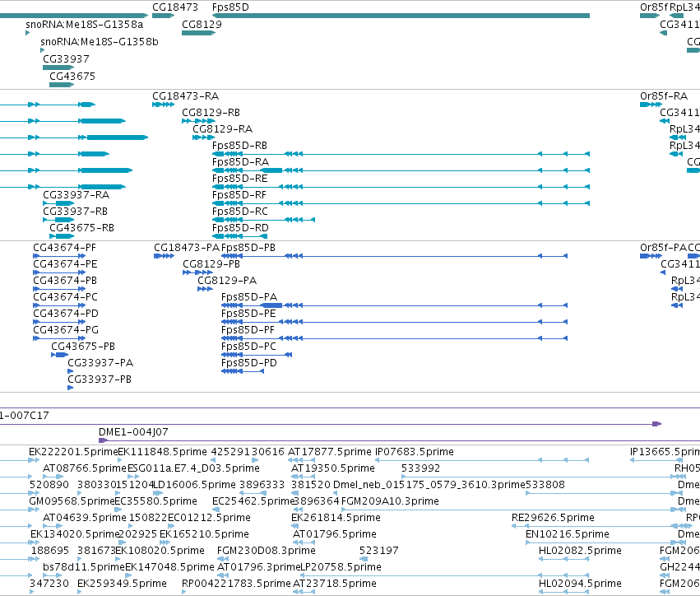Select protein Fps85D-PC

click(x=257, y=355)
